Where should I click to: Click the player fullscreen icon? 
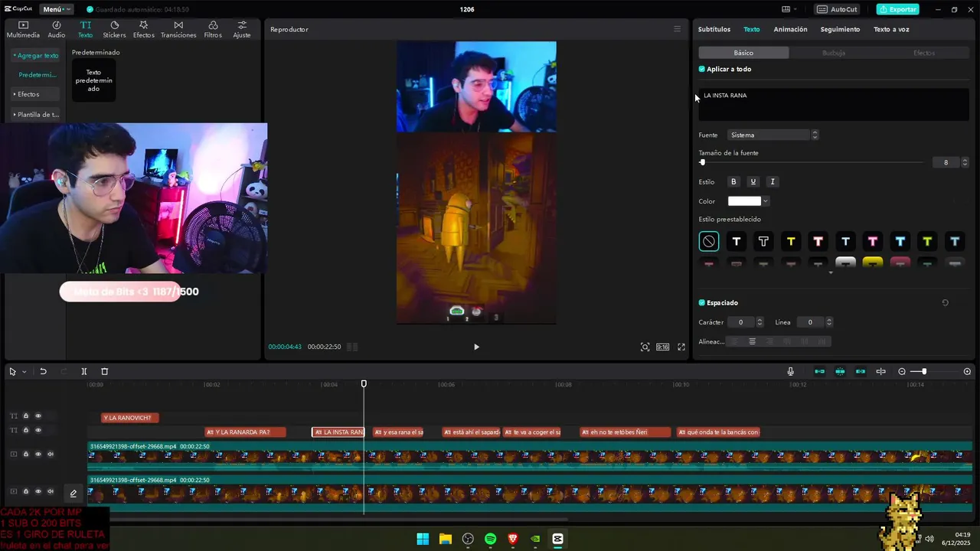[x=681, y=347]
